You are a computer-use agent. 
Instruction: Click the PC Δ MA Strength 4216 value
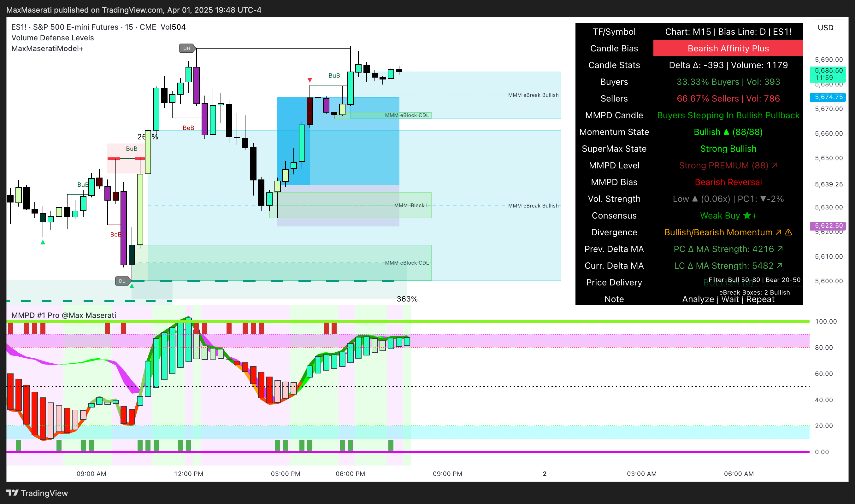pyautogui.click(x=728, y=249)
